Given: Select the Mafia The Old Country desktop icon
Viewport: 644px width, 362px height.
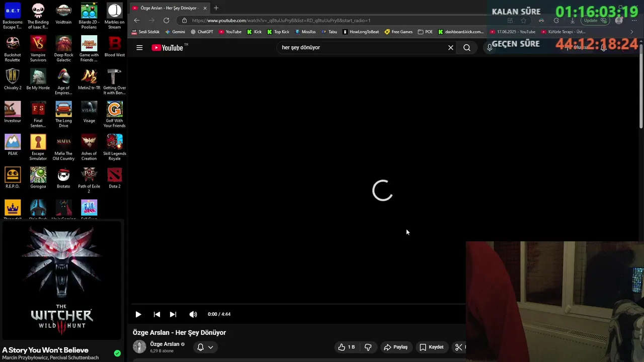Looking at the screenshot, I should click(63, 147).
